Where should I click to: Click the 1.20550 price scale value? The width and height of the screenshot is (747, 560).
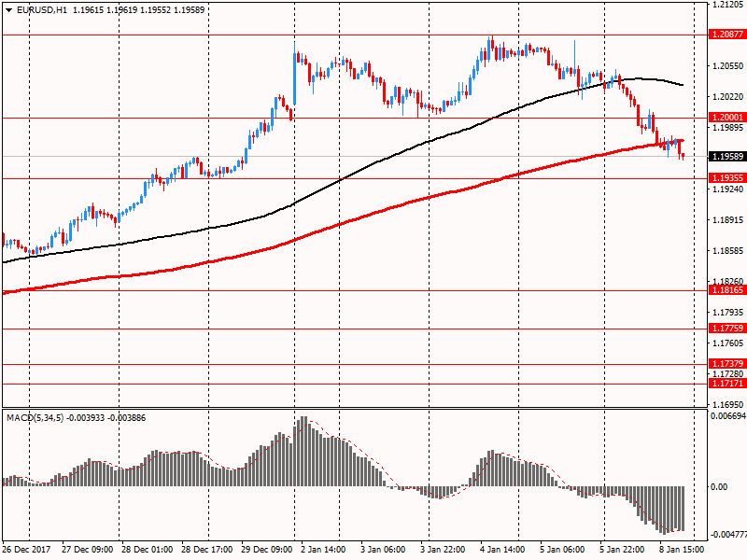[x=728, y=66]
